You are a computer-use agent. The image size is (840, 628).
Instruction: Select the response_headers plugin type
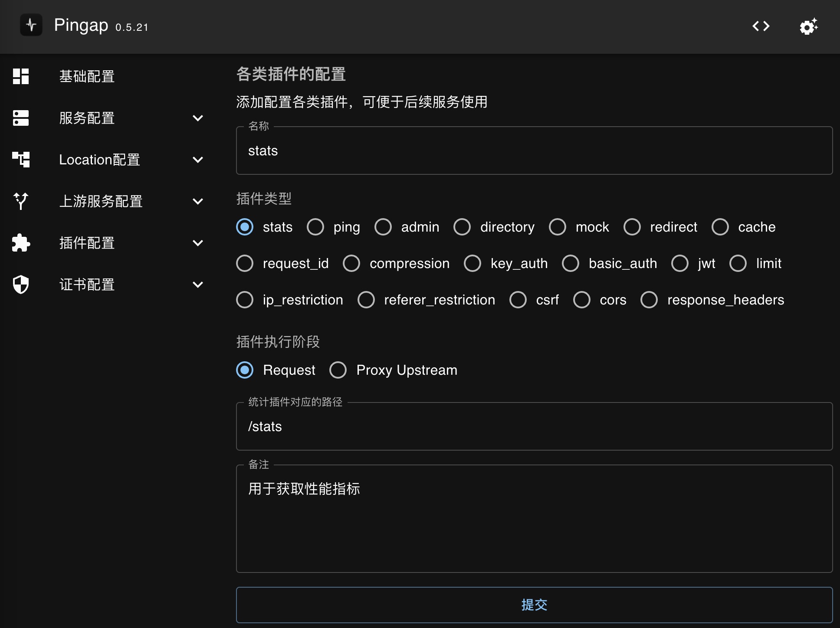click(649, 300)
